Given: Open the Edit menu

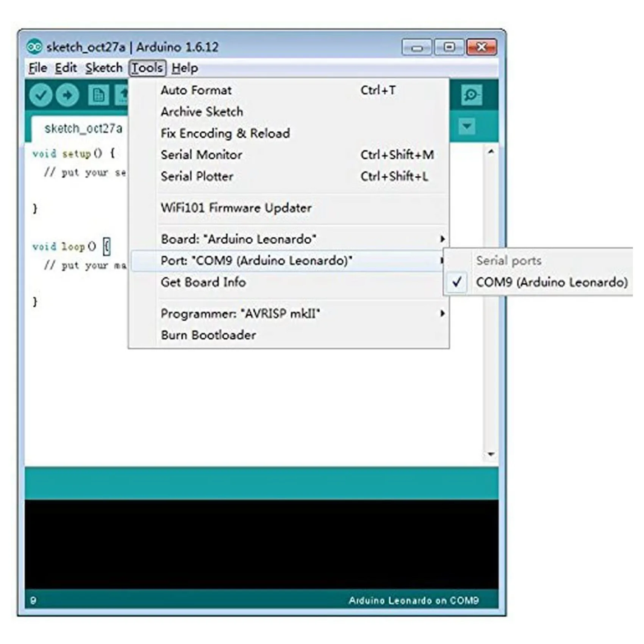Looking at the screenshot, I should point(66,68).
